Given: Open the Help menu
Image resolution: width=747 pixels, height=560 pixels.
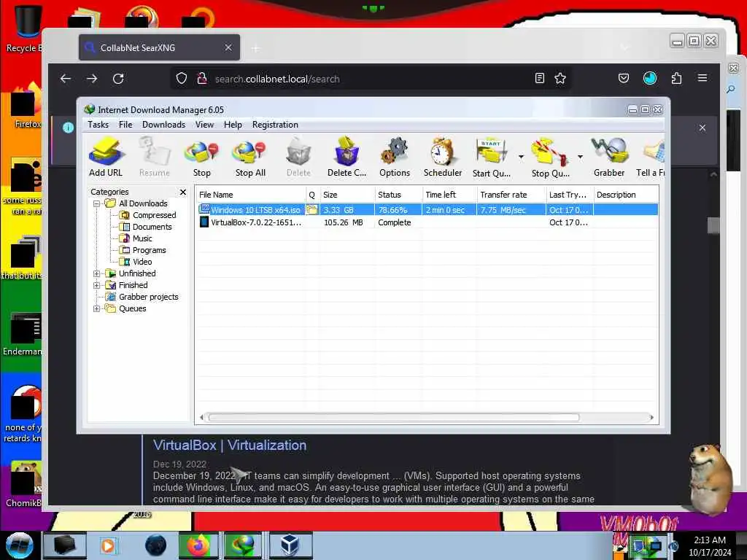Looking at the screenshot, I should pyautogui.click(x=233, y=125).
